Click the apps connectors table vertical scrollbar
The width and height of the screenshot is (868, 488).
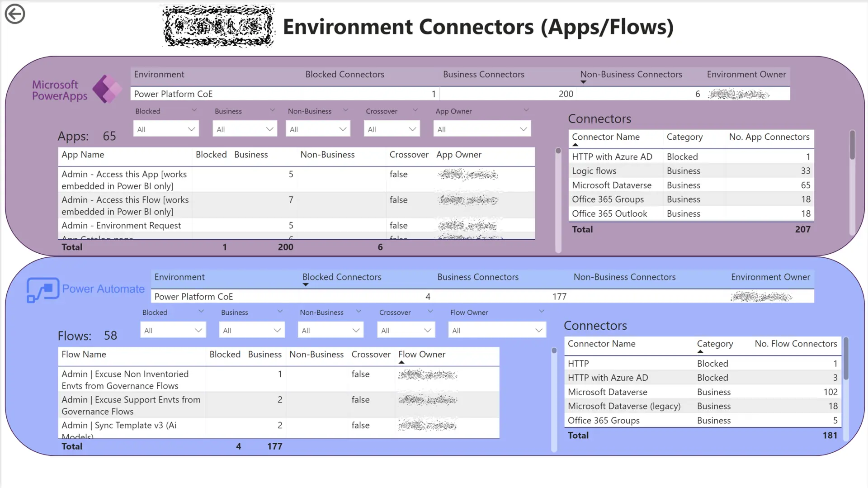coord(852,145)
